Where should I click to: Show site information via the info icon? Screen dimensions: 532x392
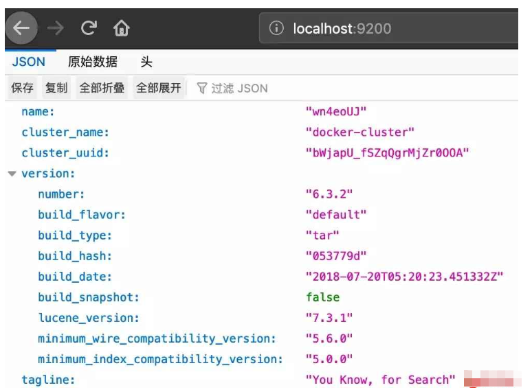tap(276, 27)
